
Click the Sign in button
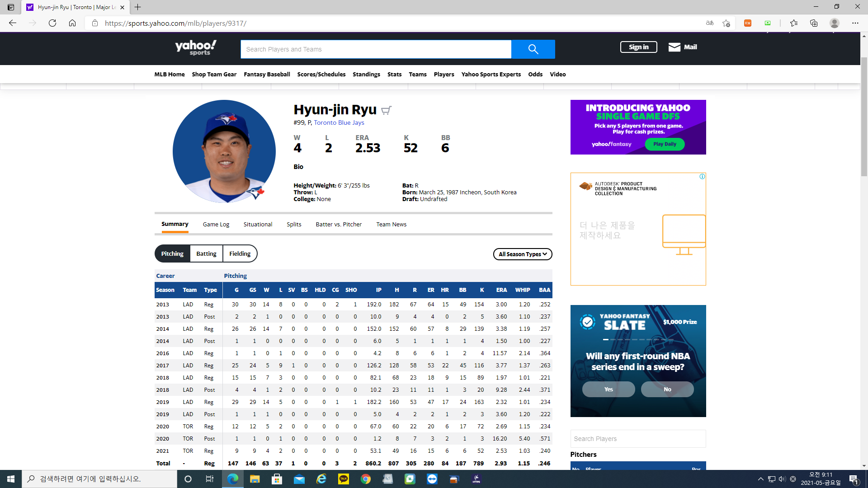(x=638, y=47)
